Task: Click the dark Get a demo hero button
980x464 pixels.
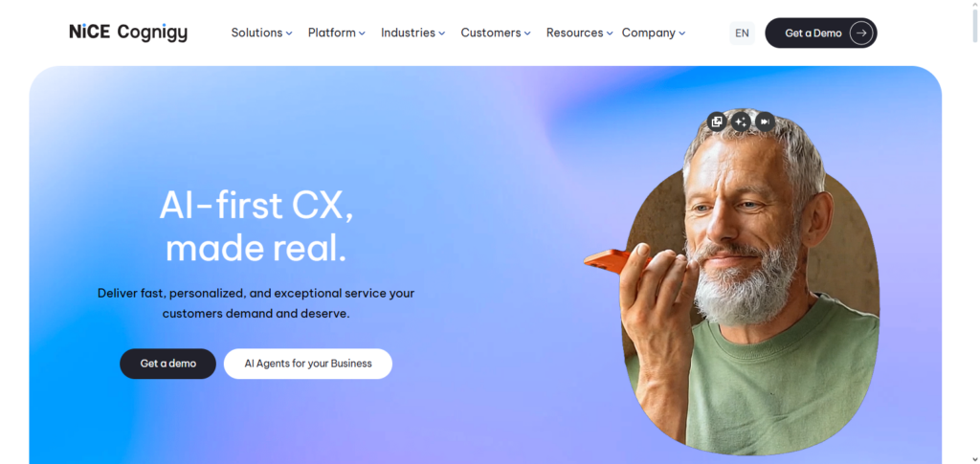Action: tap(168, 364)
